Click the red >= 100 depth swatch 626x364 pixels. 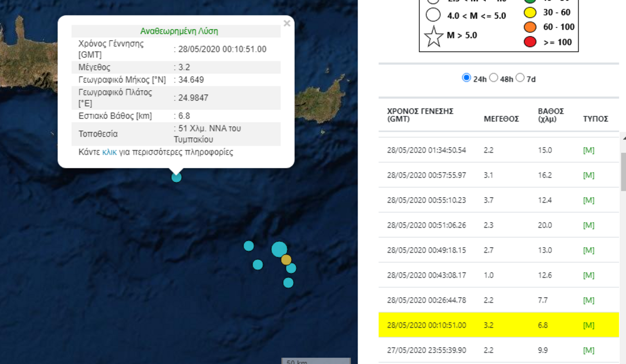(531, 42)
